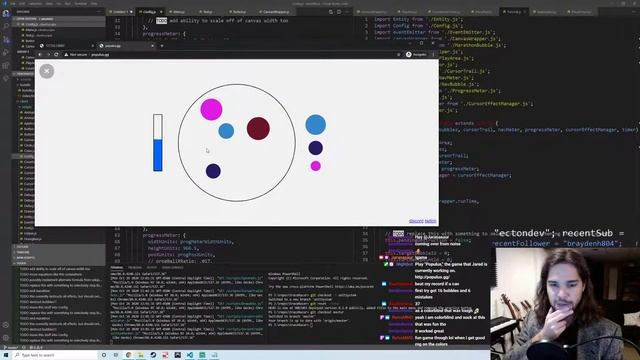Switch to VS Code taskbar icon

[x=190, y=355]
